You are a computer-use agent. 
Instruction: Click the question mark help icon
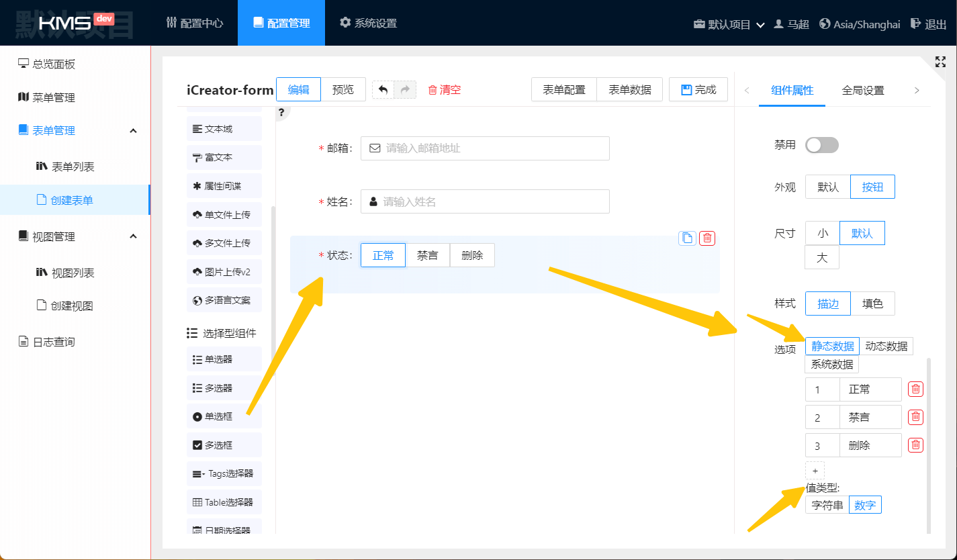[281, 112]
